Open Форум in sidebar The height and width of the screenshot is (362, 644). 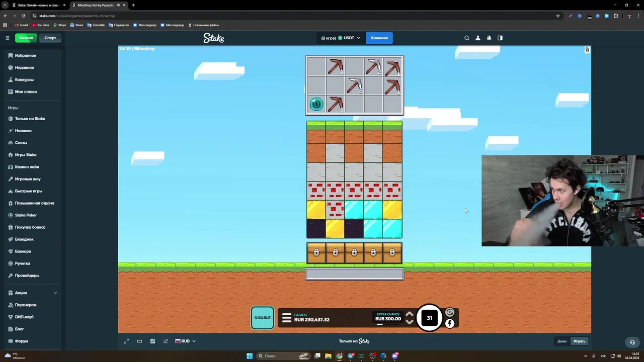[33, 341]
